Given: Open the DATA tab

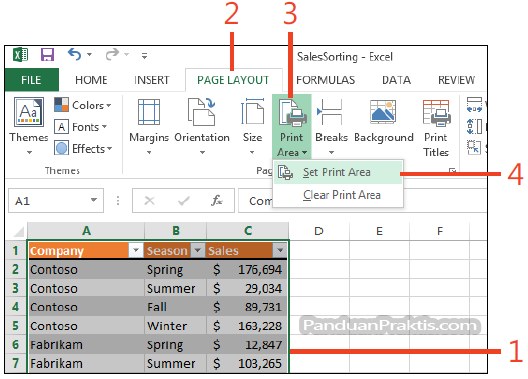Looking at the screenshot, I should [x=396, y=80].
